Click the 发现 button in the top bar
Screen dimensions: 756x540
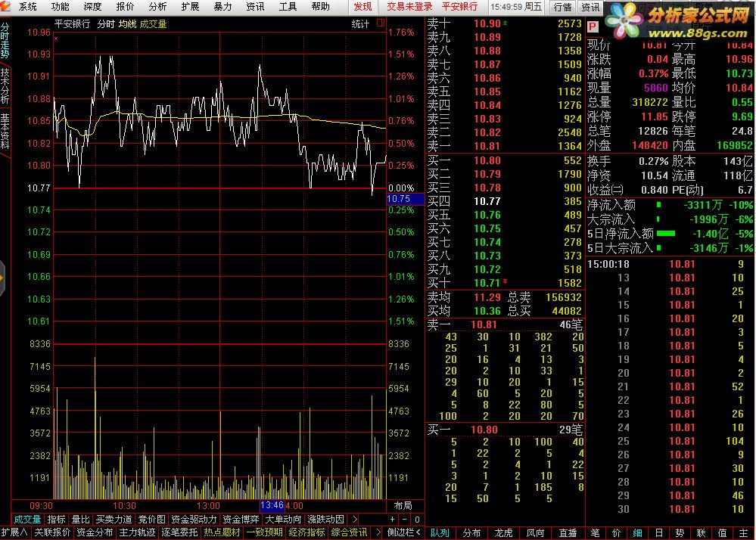(x=363, y=6)
